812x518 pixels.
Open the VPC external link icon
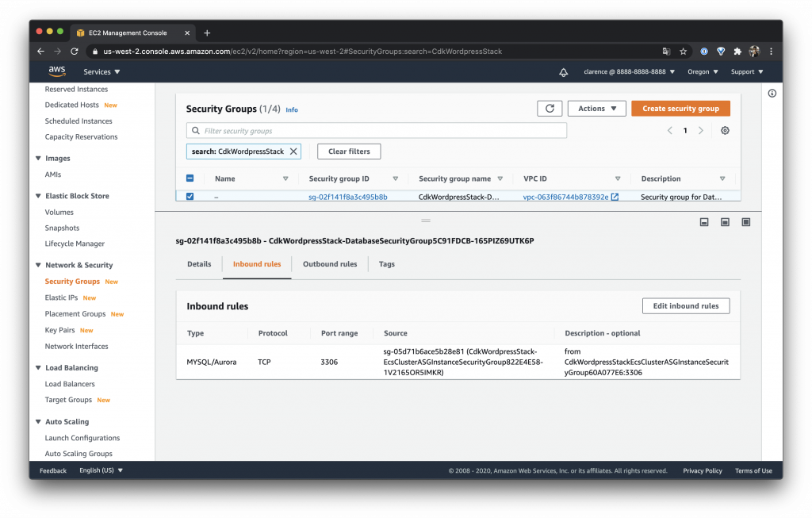click(x=615, y=197)
